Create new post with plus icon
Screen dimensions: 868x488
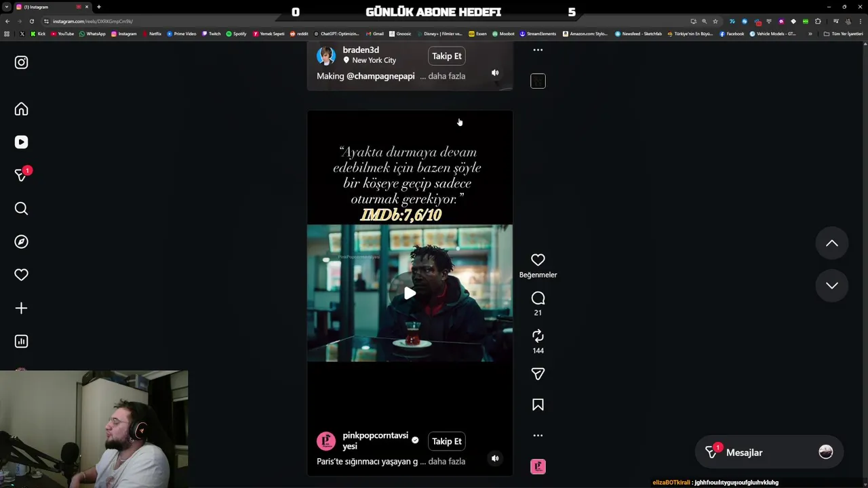pyautogui.click(x=21, y=308)
